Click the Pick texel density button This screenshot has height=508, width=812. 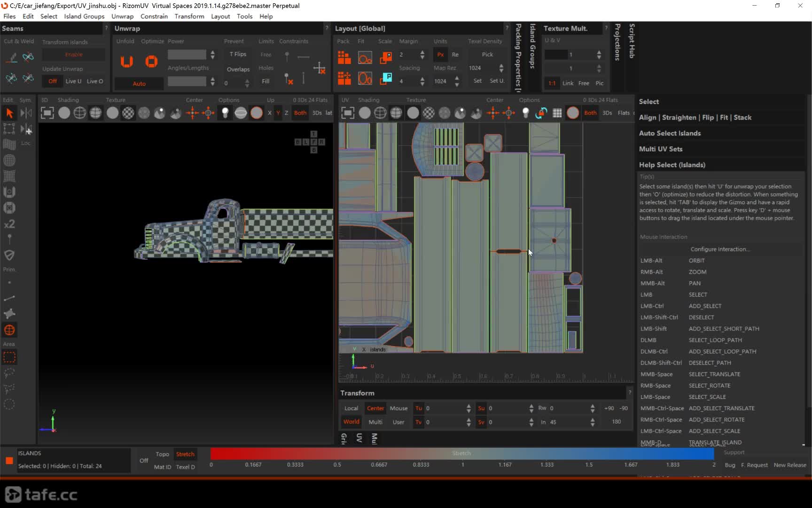[x=487, y=55]
